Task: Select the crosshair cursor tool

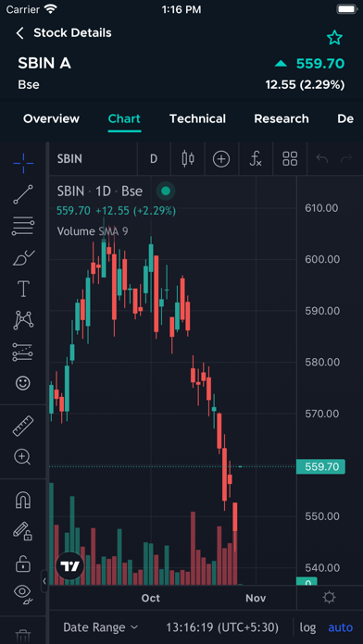Action: point(23,163)
